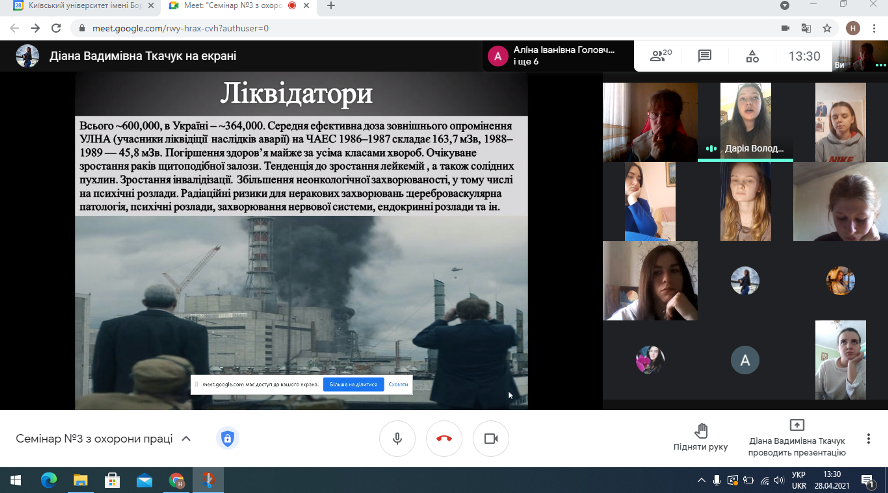Click the volume icon in system tray
Screen dimensions: 888x493
pos(779,481)
